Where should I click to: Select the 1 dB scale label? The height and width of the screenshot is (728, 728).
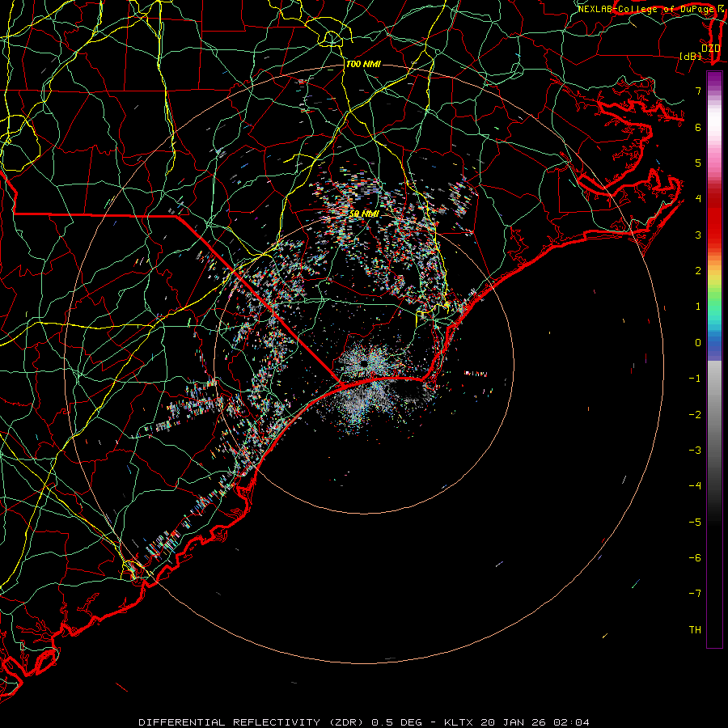coord(698,307)
